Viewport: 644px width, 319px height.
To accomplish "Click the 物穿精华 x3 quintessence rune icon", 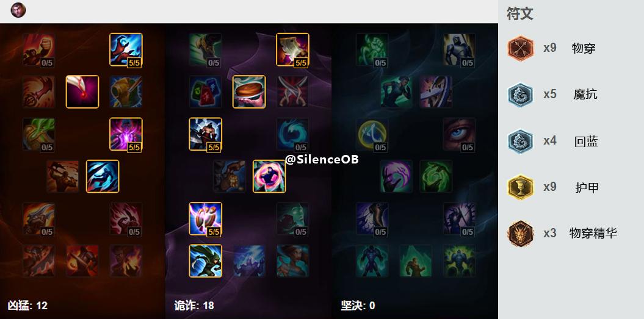I will (x=521, y=234).
